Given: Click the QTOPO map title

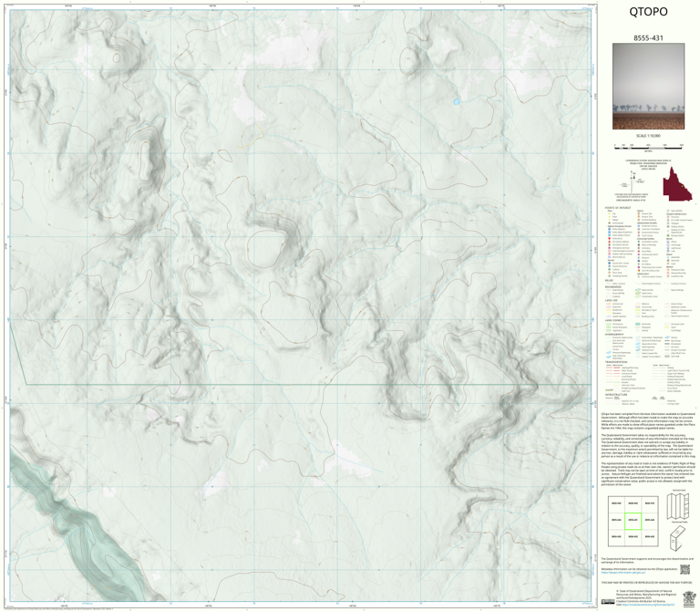Looking at the screenshot, I should coord(648,12).
